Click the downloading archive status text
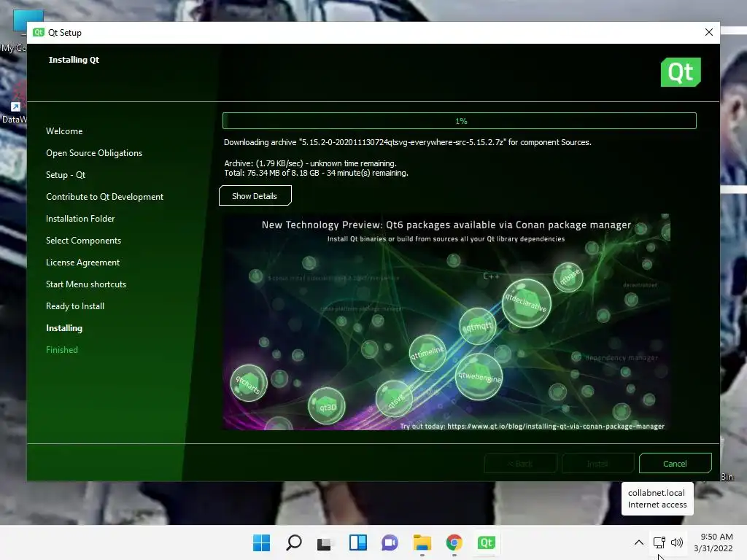The image size is (747, 560). point(408,142)
